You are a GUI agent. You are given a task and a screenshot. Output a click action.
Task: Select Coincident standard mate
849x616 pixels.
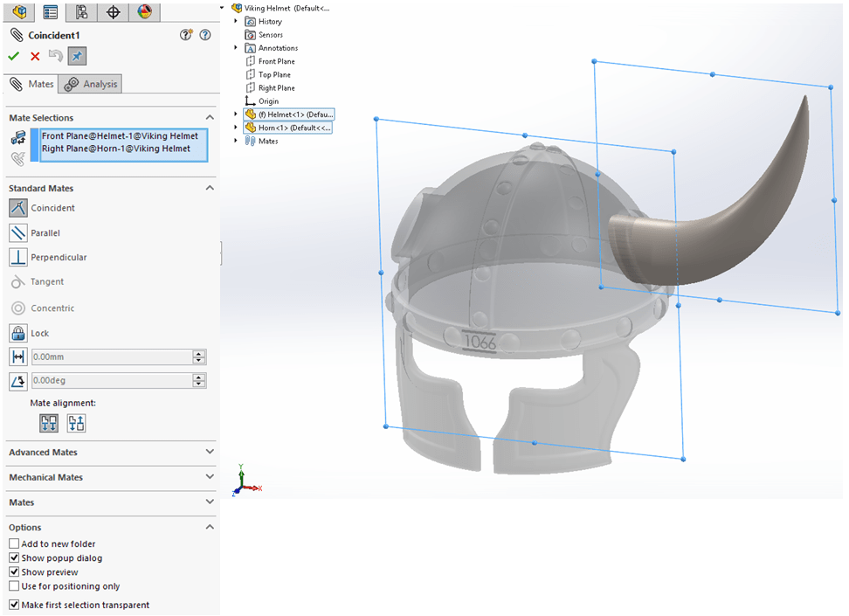click(x=18, y=208)
